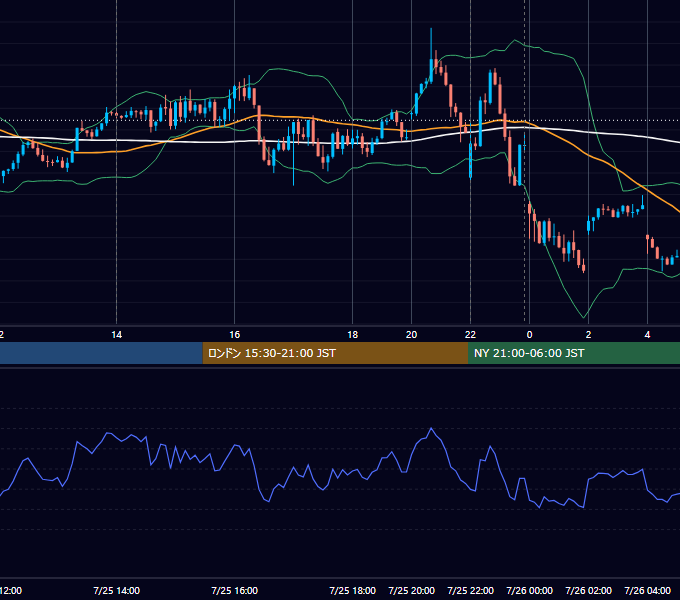This screenshot has width=680, height=600.
Task: Click the oscillator line's peak near 20:30
Action: (x=431, y=428)
